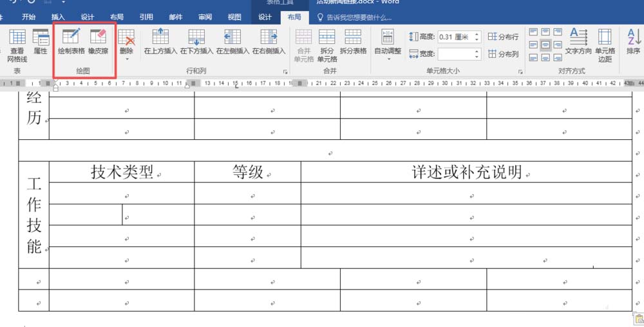644x327 pixels.
Task: Decrease 宽度 column width with down arrow
Action: point(477,57)
